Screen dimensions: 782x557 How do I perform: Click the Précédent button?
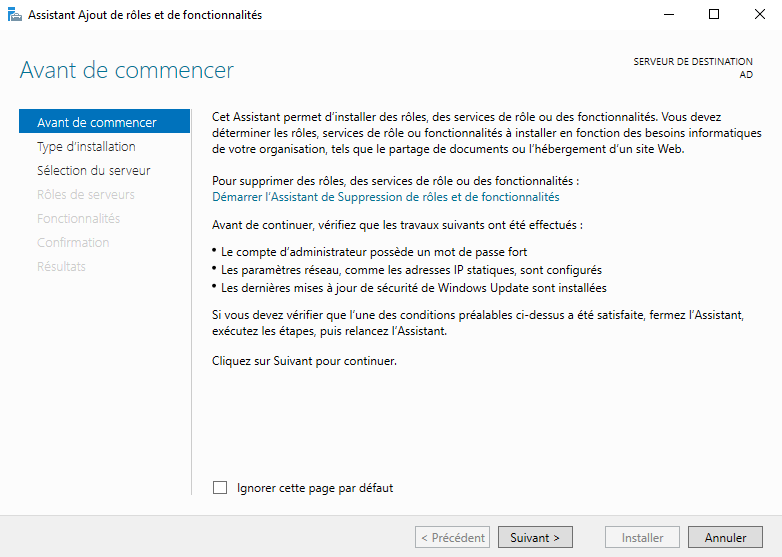(452, 538)
